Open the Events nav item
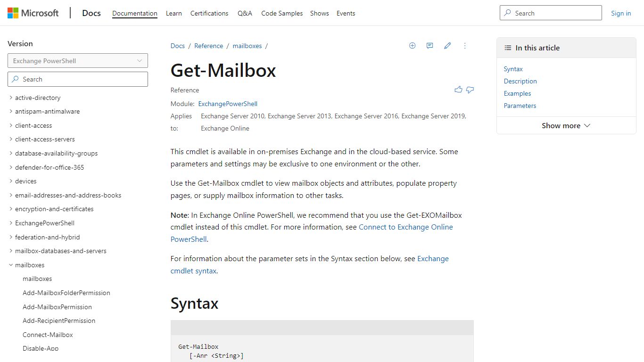644x362 pixels. point(346,13)
